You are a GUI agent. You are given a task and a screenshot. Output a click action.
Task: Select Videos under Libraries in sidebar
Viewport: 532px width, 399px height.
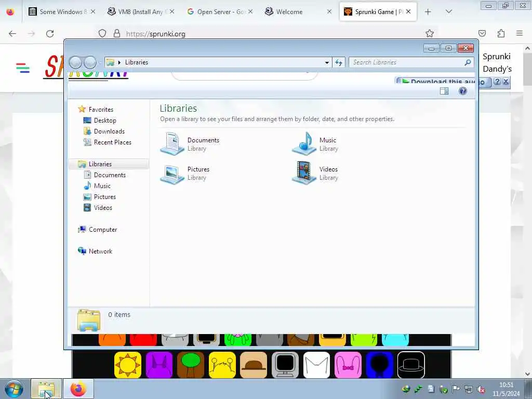coord(103,208)
